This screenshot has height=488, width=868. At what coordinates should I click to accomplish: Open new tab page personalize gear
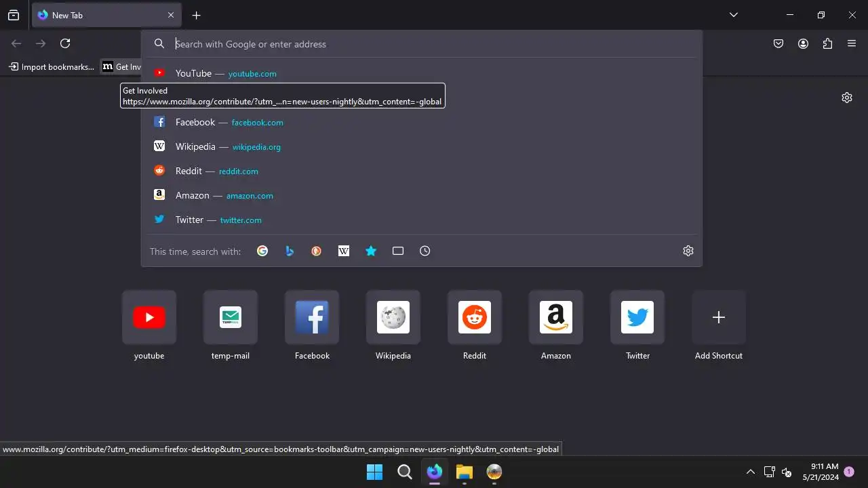point(847,98)
